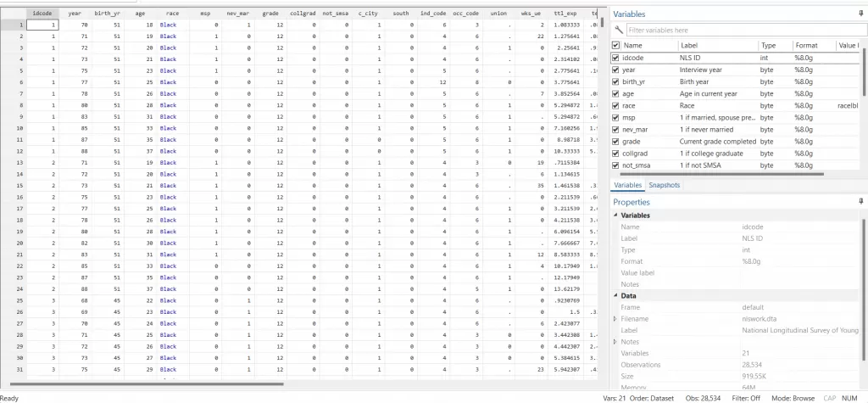Expand the Notes row under Data
The width and height of the screenshot is (868, 403).
click(615, 342)
